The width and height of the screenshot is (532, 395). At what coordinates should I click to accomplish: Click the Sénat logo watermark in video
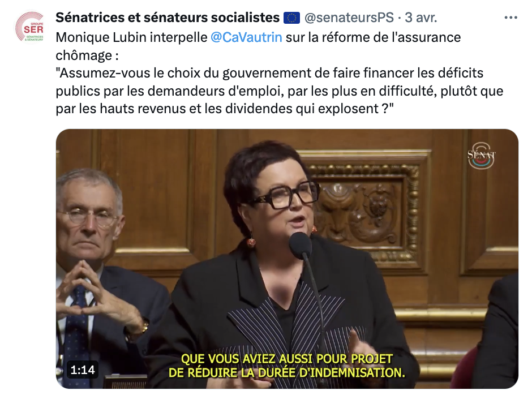482,156
